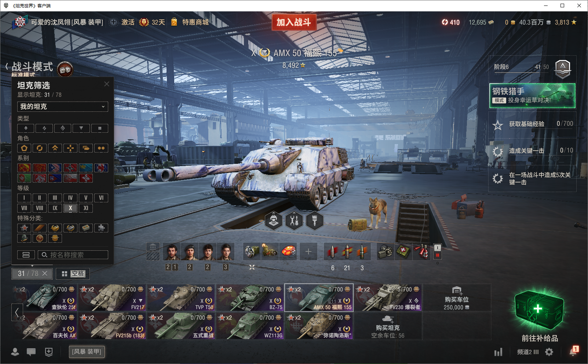Open the crew management hexagon icon
Screen dimensions: 588x364
click(x=274, y=221)
